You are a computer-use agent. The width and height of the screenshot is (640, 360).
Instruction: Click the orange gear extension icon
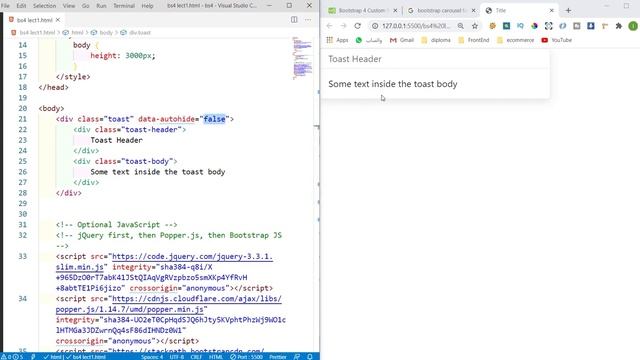493,26
